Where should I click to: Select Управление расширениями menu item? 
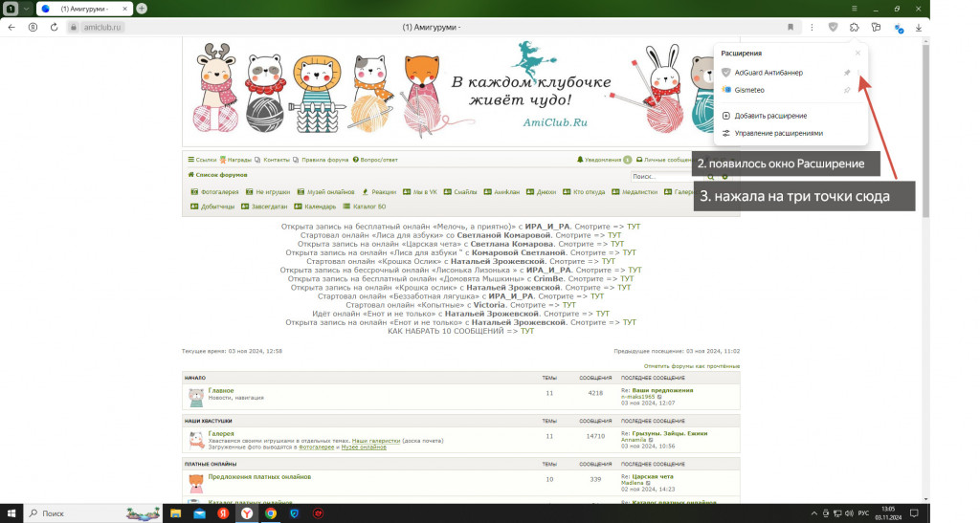(x=778, y=133)
